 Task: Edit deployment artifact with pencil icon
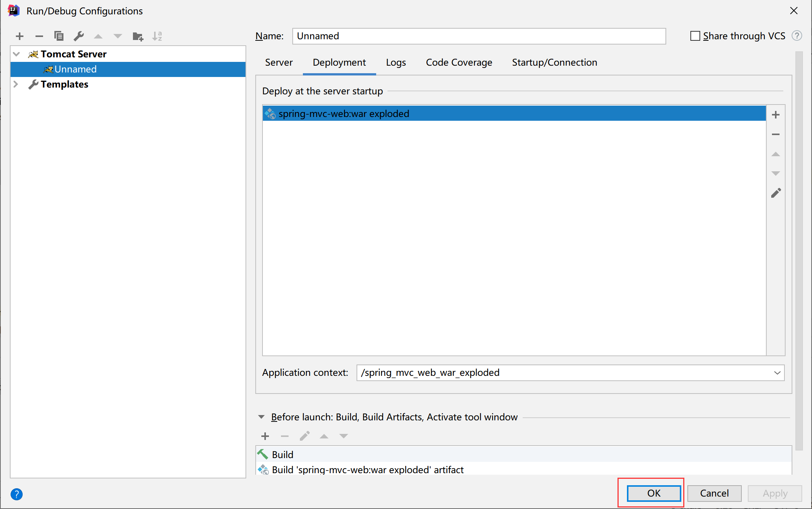click(776, 193)
